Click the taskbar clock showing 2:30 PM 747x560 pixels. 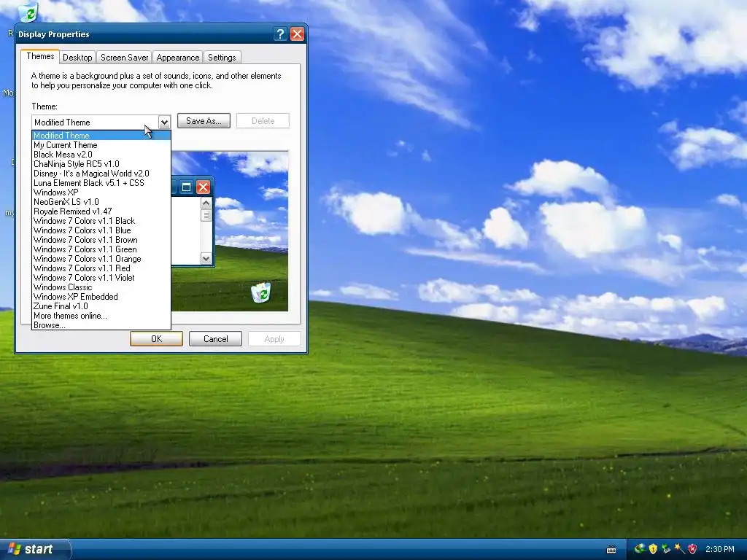click(x=720, y=550)
